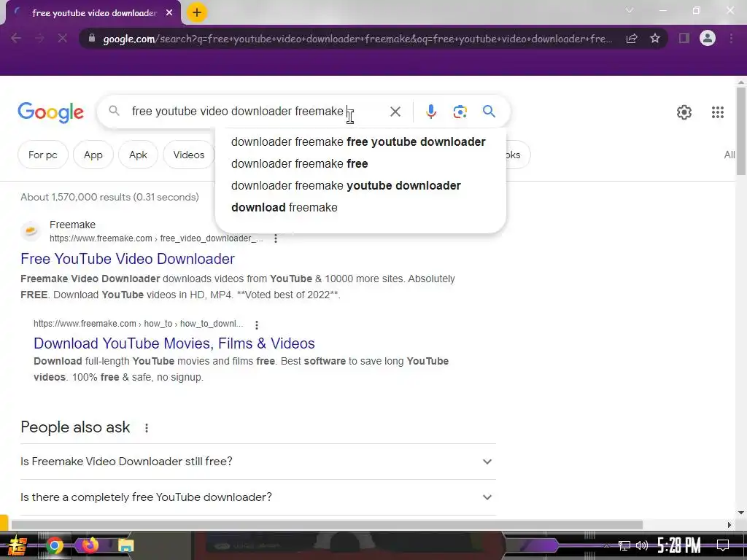The width and height of the screenshot is (747, 560).
Task: Open Chrome tab search dropdown chevron
Action: click(629, 10)
